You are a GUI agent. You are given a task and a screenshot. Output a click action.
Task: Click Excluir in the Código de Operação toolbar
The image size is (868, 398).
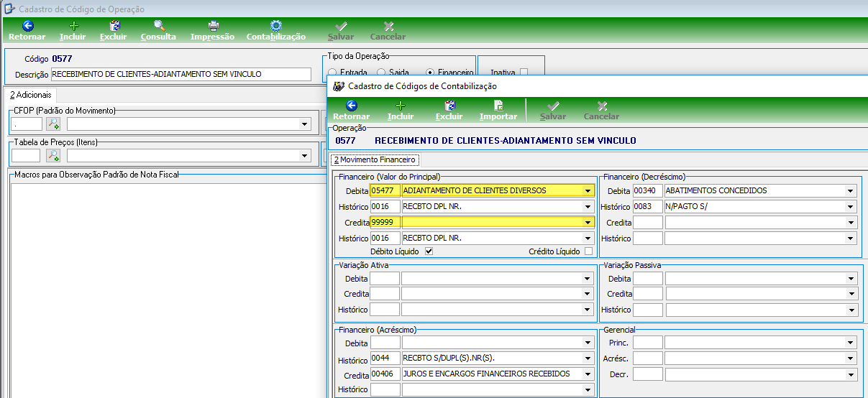114,30
